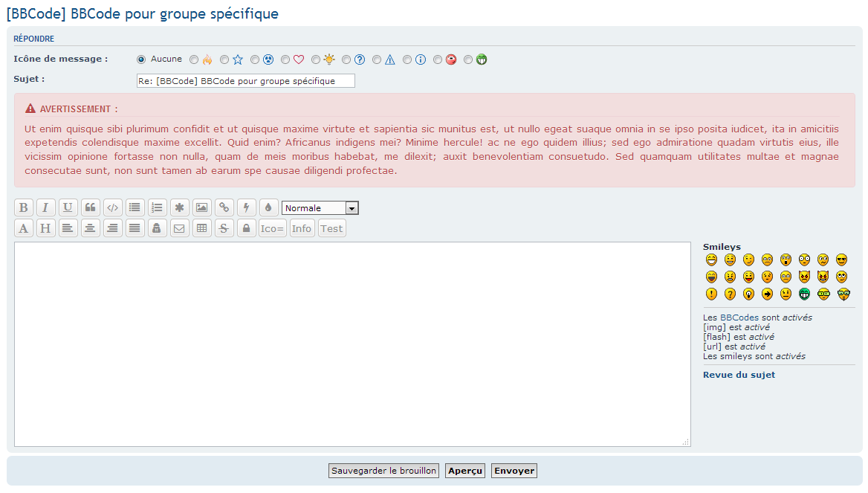The image size is (868, 493).
Task: Insert a table into the message
Action: coord(201,228)
